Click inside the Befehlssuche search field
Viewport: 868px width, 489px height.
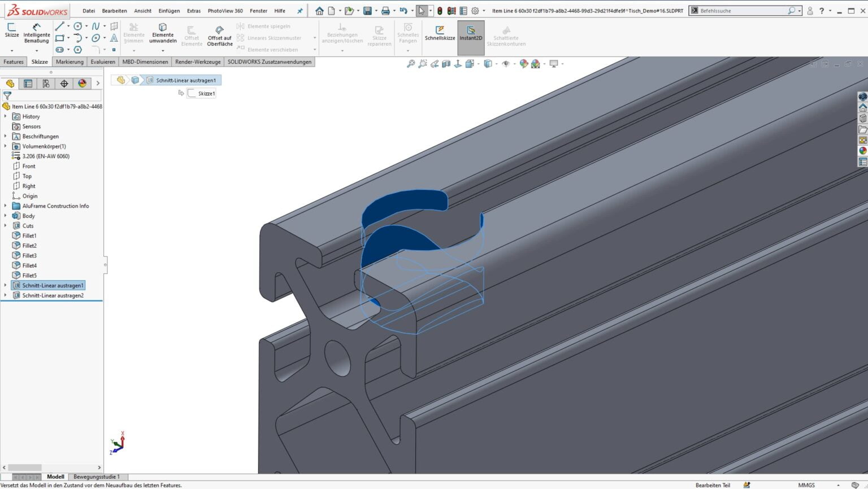click(x=740, y=10)
